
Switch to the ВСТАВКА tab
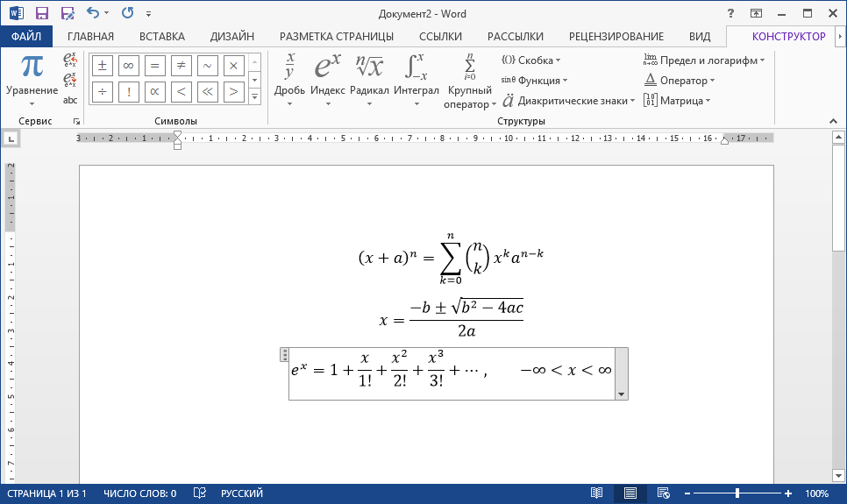[162, 36]
